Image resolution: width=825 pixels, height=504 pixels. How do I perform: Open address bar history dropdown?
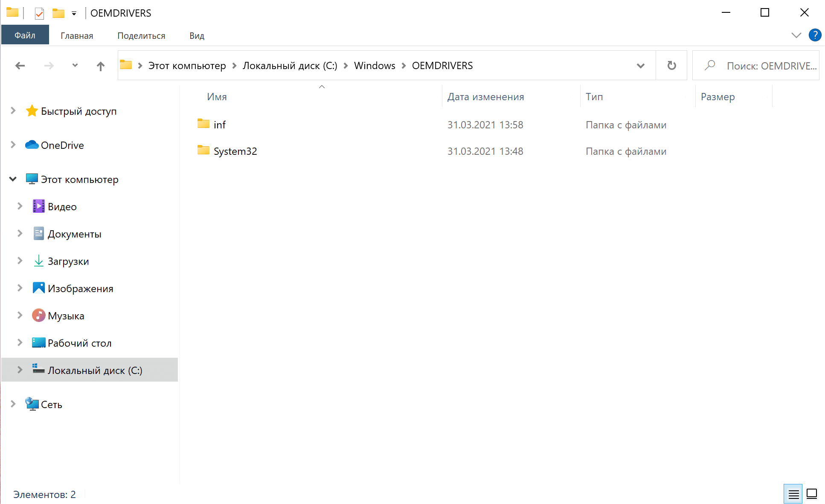(x=640, y=66)
